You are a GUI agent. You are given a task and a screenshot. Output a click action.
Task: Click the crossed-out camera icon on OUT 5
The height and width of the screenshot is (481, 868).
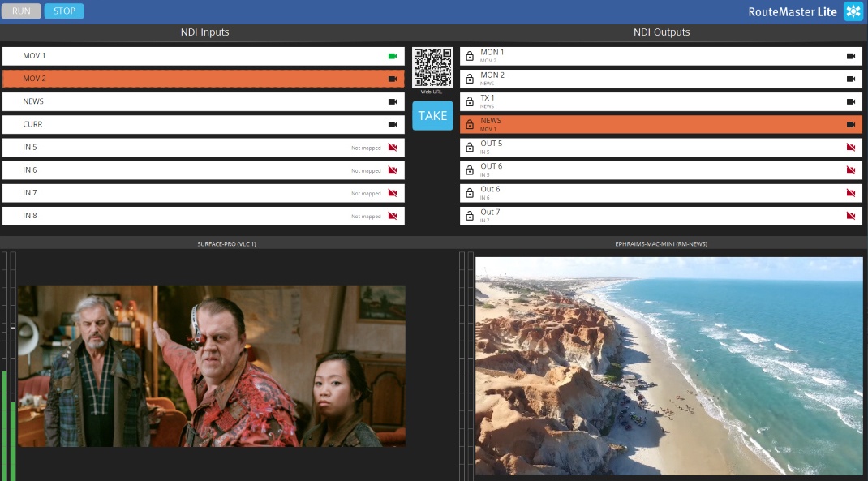[851, 148]
